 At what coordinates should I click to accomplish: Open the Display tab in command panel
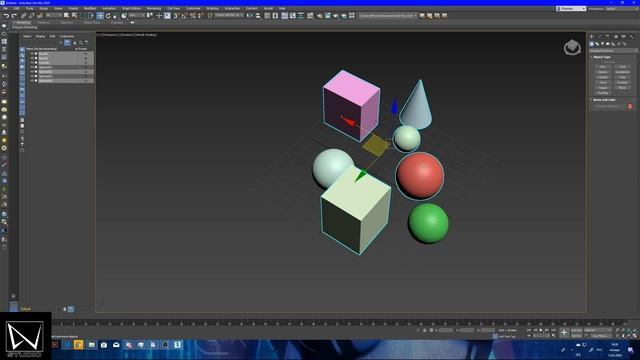623,37
